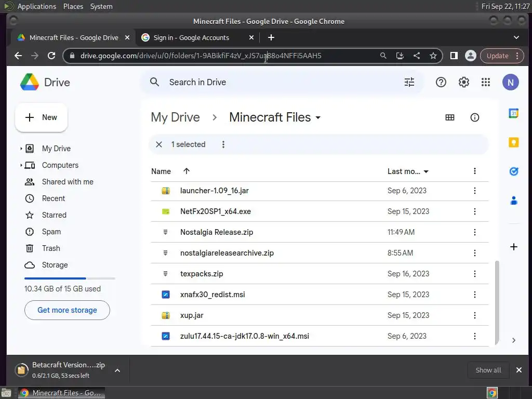Open Google Tasks side panel icon
Image resolution: width=532 pixels, height=399 pixels.
point(513,171)
